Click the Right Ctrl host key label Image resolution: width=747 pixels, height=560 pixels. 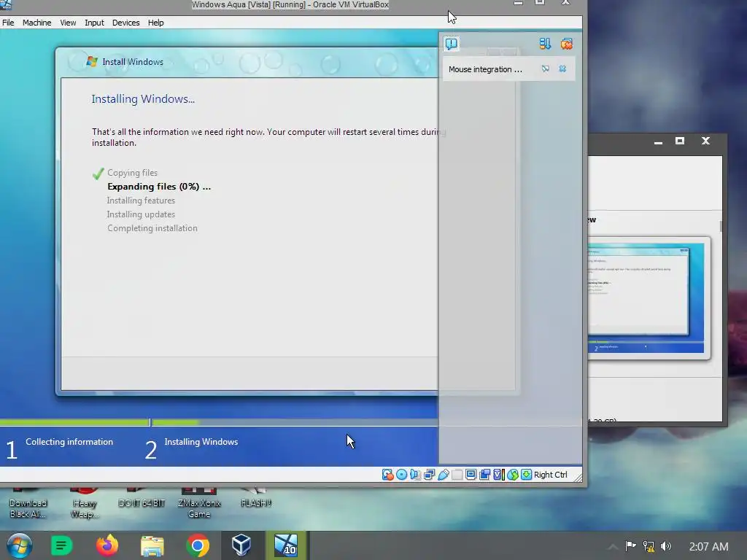[550, 475]
